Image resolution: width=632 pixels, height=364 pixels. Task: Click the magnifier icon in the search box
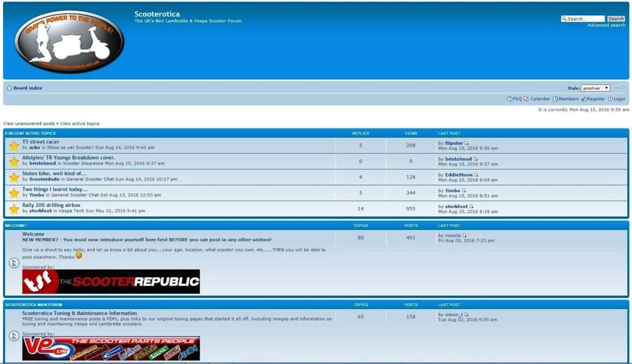pyautogui.click(x=564, y=19)
